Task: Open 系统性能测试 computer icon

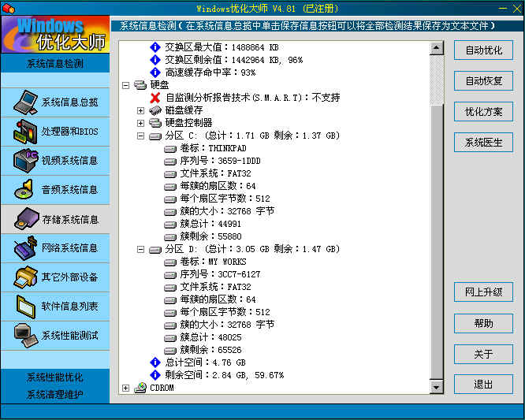Action: (26, 336)
